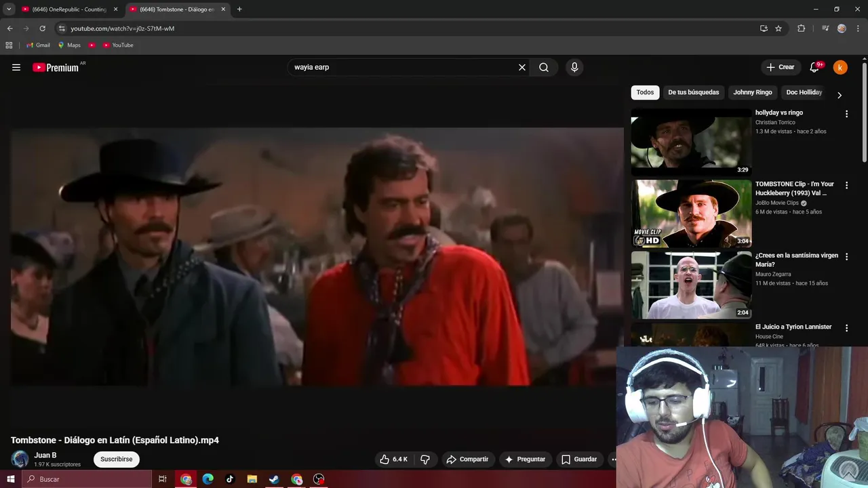Open Microsoft Edge from taskbar
868x488 pixels.
[208, 479]
